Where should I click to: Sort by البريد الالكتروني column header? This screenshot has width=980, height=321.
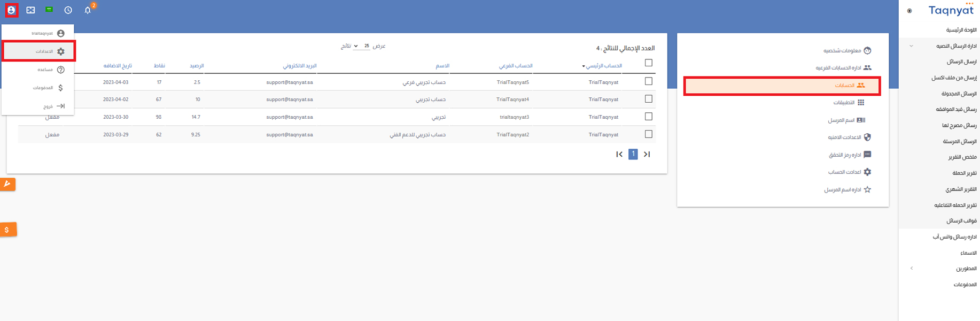click(300, 66)
